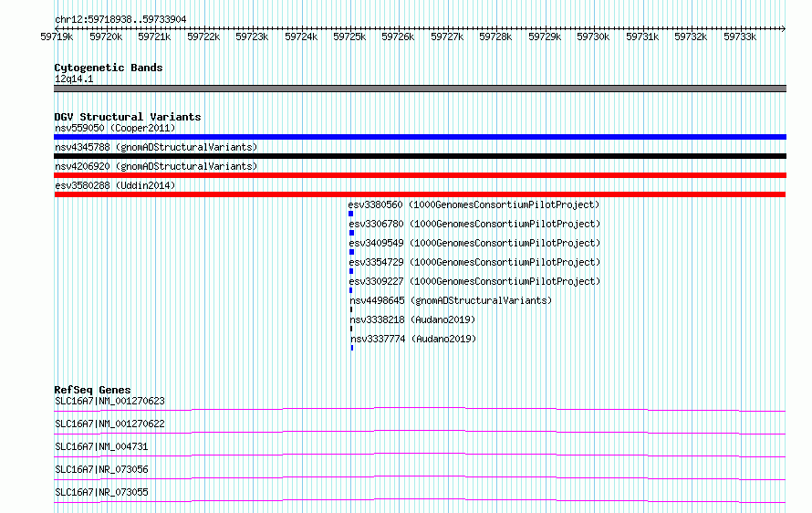The height and width of the screenshot is (513, 812).
Task: Open nsv4345788 (gnomADStructuralVariants) label
Action: (x=156, y=147)
